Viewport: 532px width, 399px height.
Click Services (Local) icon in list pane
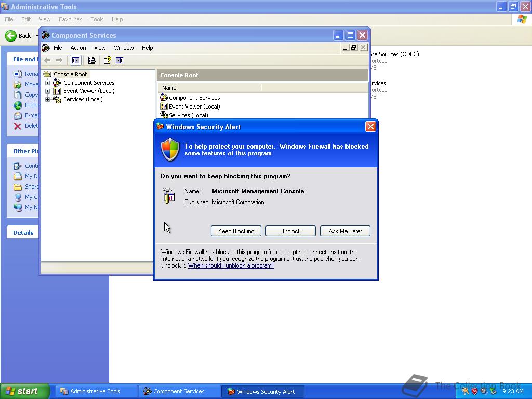(164, 115)
